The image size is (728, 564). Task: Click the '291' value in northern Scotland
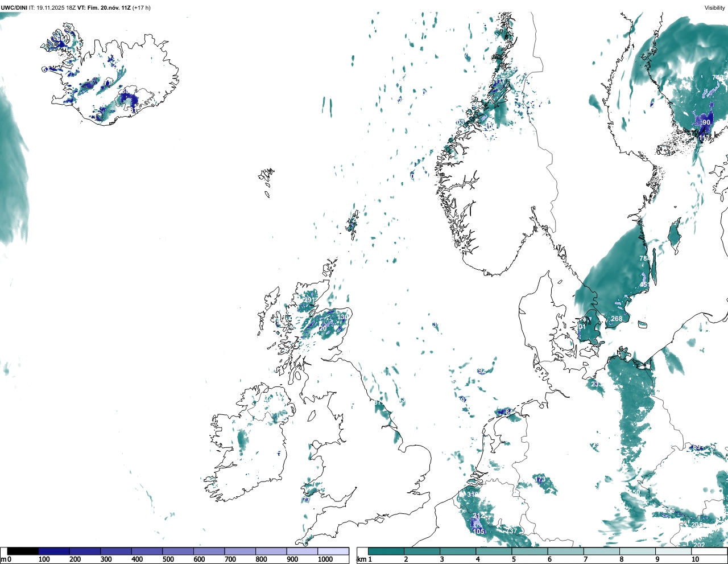[x=309, y=300]
